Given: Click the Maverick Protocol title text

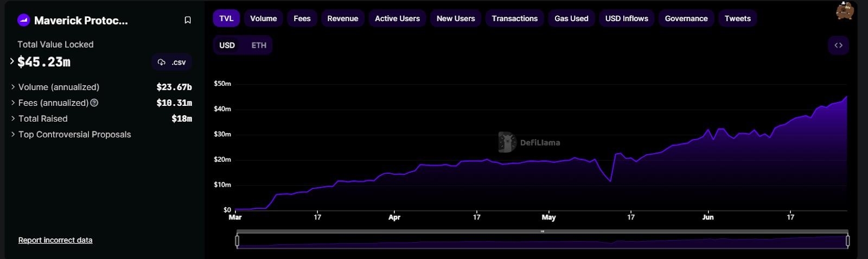Looking at the screenshot, I should [x=81, y=21].
